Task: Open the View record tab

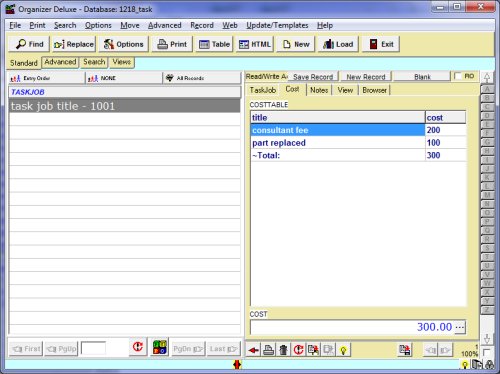Action: pyautogui.click(x=345, y=90)
